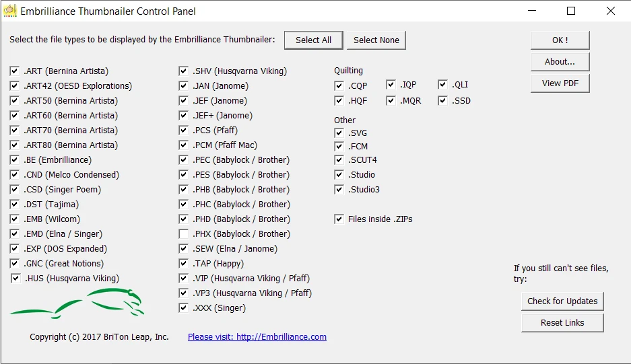Click the Select All button
Screen dimensions: 631x364
pos(314,40)
